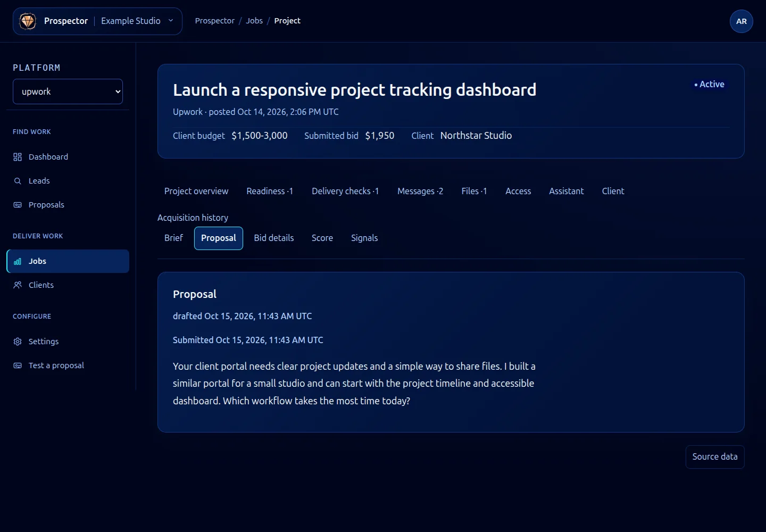766x532 pixels.
Task: Open Proposals in the sidebar
Action: tap(68, 205)
